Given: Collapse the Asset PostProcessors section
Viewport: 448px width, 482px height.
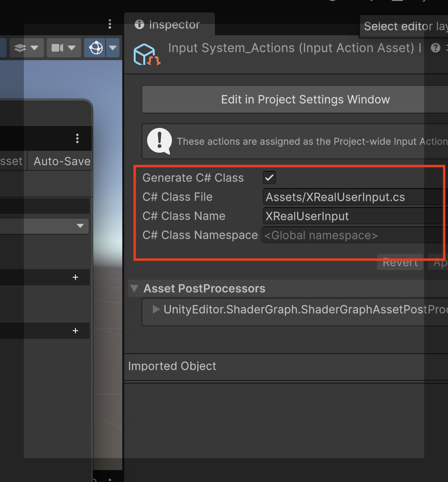Looking at the screenshot, I should tap(134, 288).
